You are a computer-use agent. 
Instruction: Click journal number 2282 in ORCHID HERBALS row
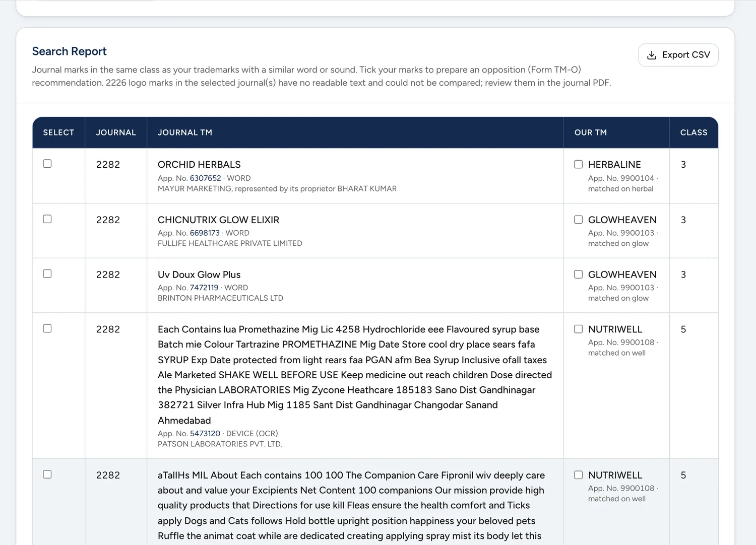coord(108,165)
